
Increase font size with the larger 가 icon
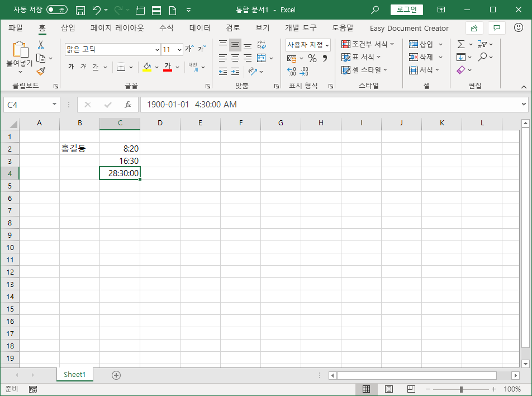click(x=189, y=49)
